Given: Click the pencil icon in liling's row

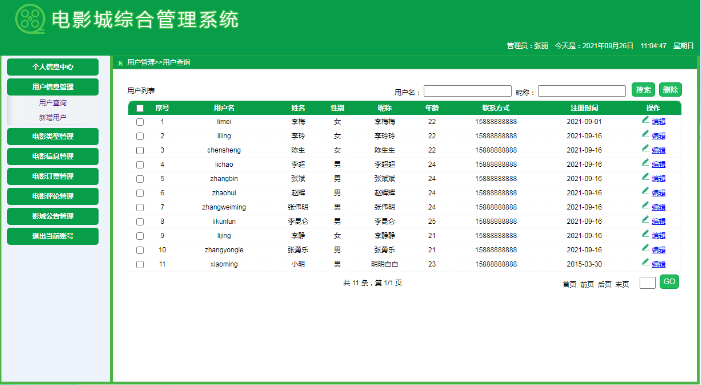Looking at the screenshot, I should pyautogui.click(x=645, y=134).
